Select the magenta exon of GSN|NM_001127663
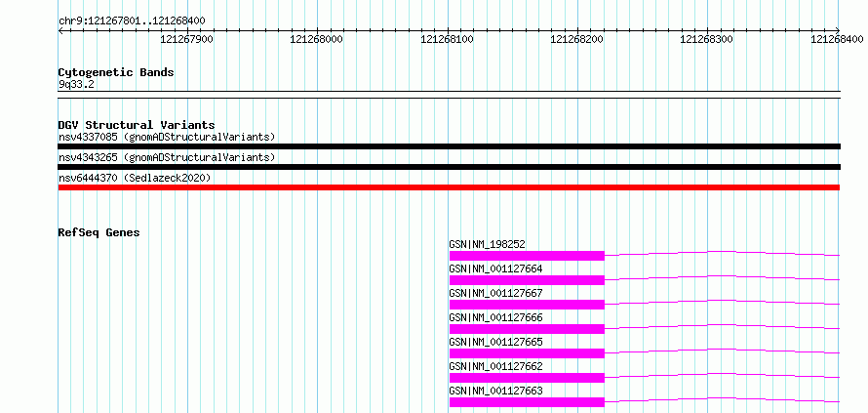The image size is (868, 413). (527, 402)
